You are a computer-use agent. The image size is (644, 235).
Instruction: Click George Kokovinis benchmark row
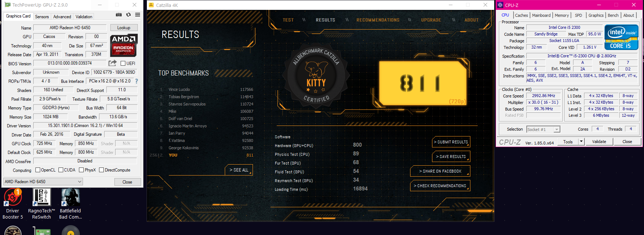tap(207, 148)
